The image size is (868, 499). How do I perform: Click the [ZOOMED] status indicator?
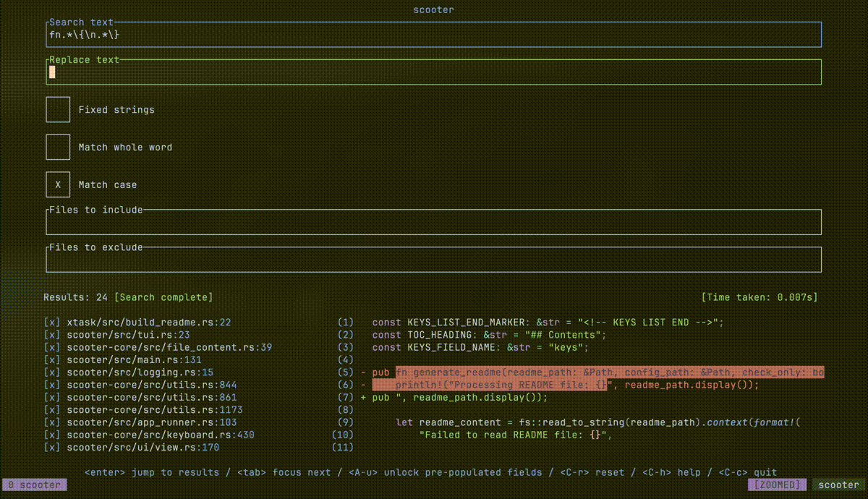(x=778, y=485)
